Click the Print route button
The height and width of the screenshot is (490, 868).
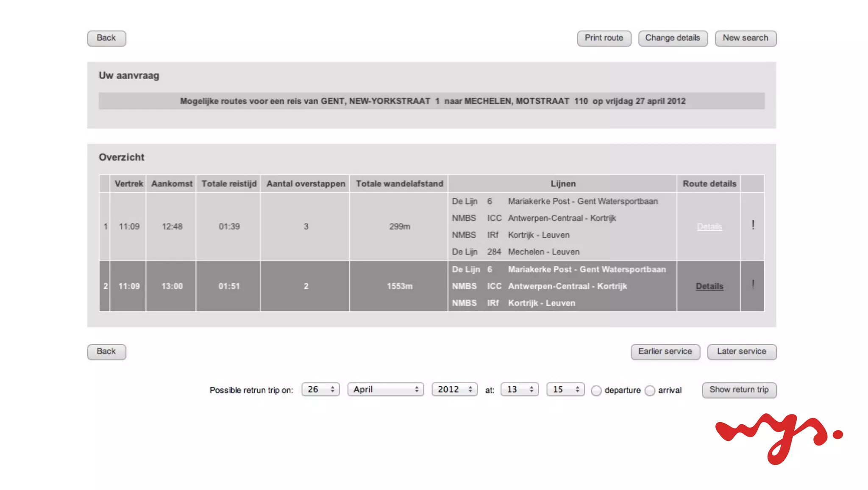click(604, 38)
